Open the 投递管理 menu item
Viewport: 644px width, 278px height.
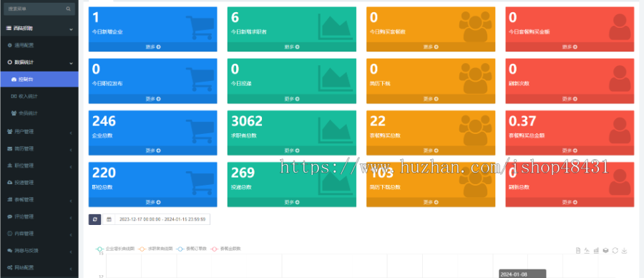point(39,183)
